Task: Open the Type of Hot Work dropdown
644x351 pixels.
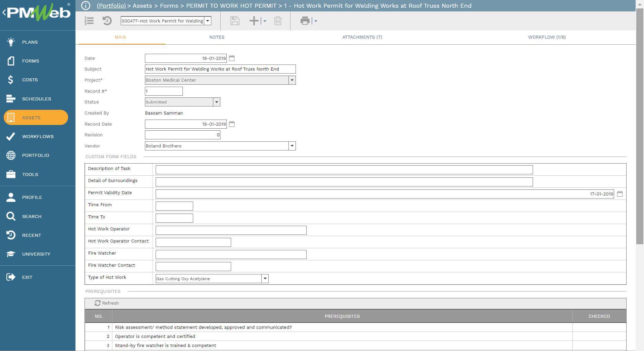Action: (x=265, y=278)
